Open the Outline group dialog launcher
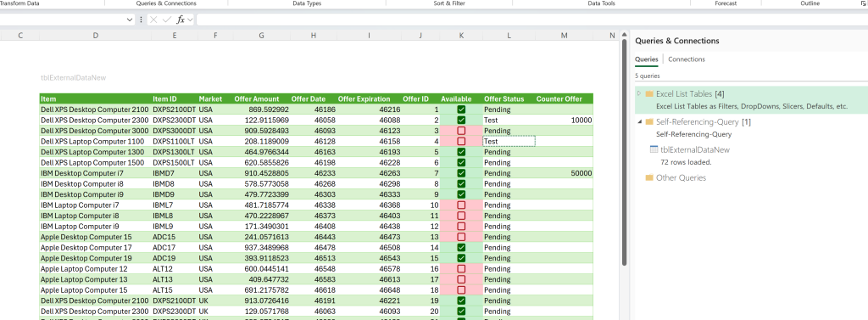The image size is (868, 320). coord(864,4)
